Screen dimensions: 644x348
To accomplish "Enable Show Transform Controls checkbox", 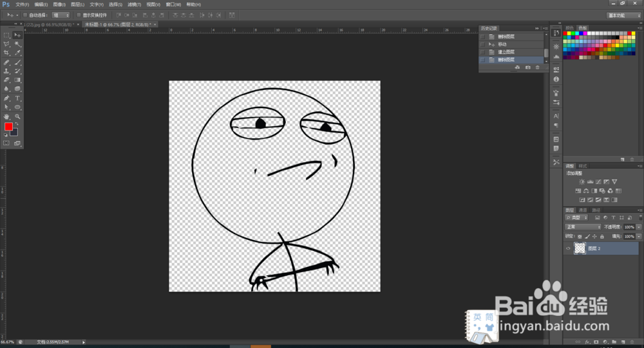I will coord(79,15).
